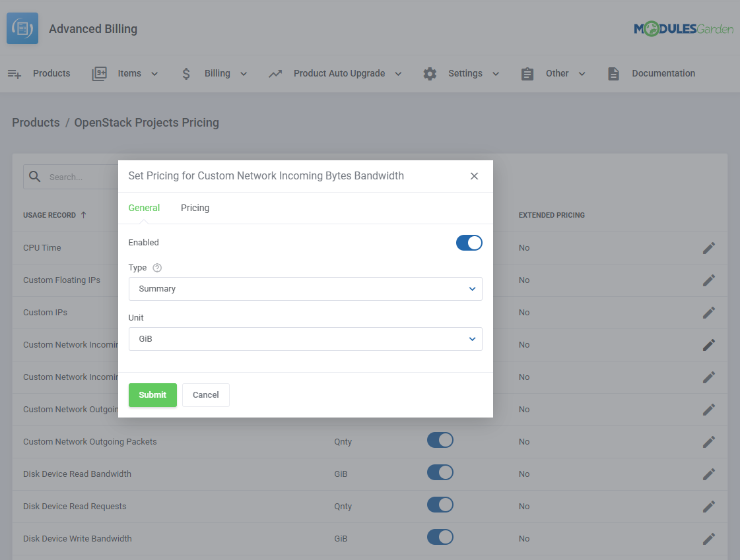Click the Billing dollar sign icon
Viewport: 740px width, 560px height.
point(186,73)
